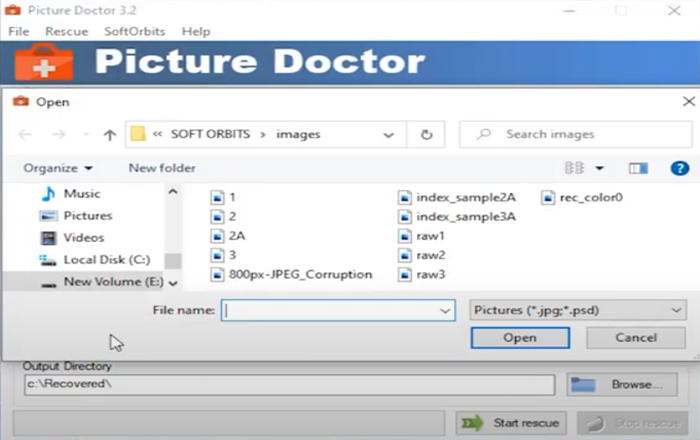
Task: Select the raw3 file
Action: tap(430, 274)
